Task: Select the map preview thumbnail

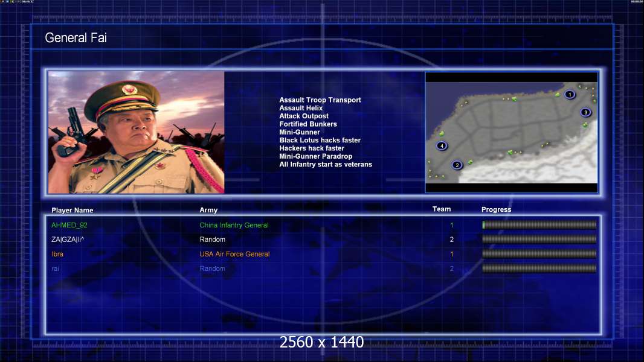Action: [x=511, y=132]
